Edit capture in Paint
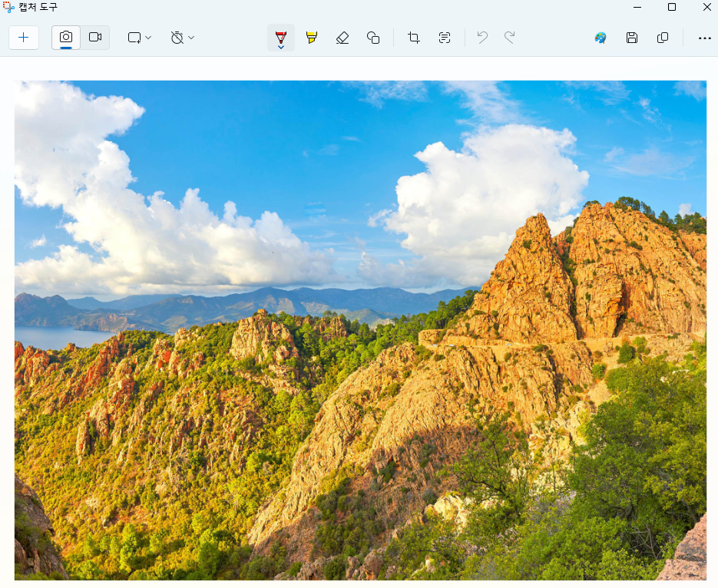 (x=601, y=38)
